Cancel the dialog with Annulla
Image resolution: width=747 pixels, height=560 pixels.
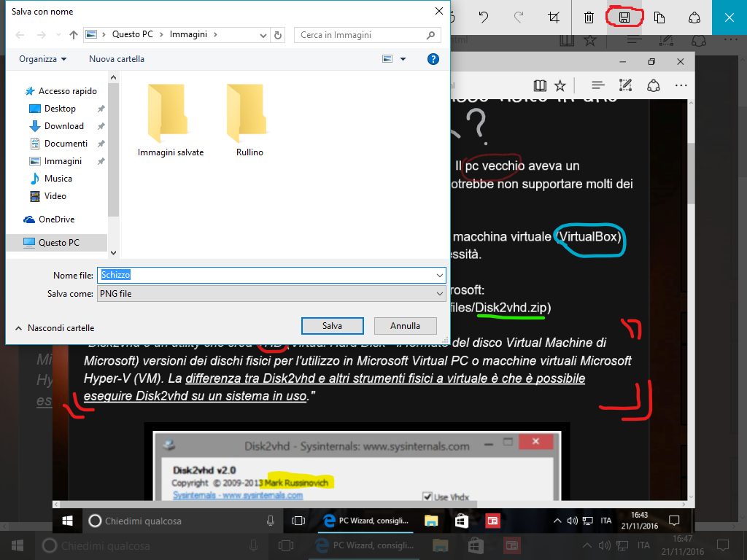coord(405,325)
